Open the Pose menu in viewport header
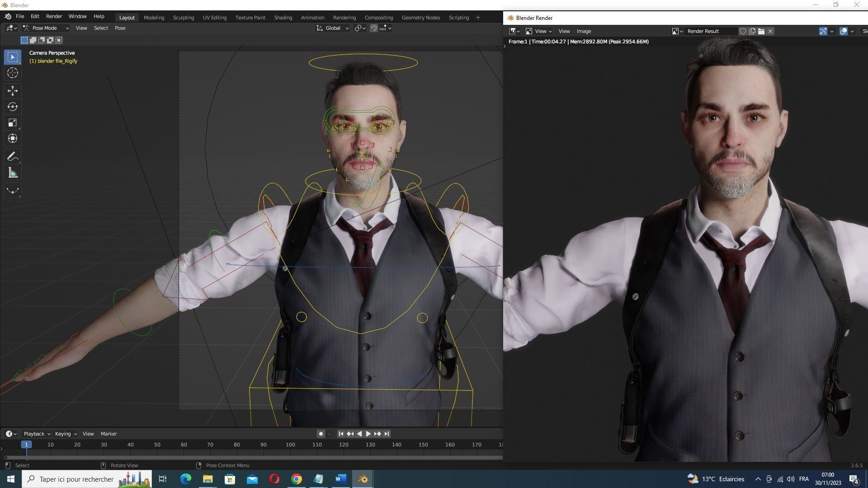 pyautogui.click(x=120, y=28)
